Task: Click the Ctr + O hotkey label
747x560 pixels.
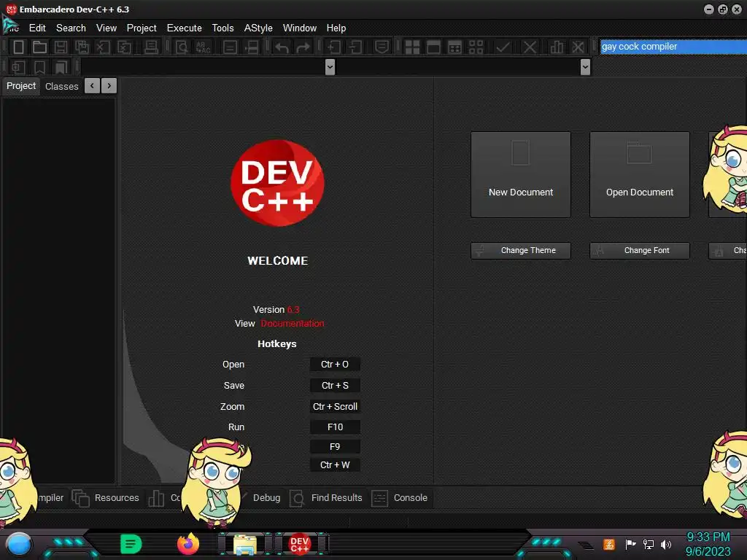Action: (335, 365)
